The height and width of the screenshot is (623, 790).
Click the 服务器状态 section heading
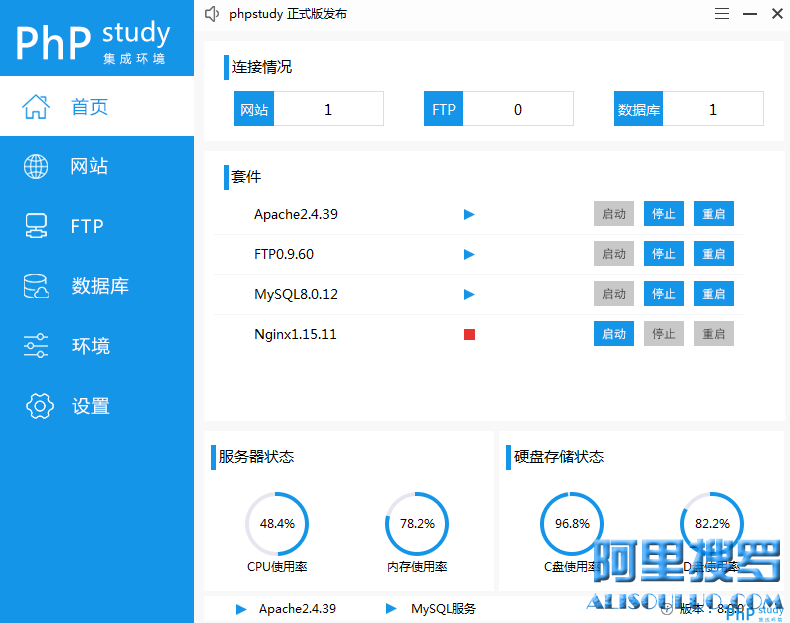pos(256,457)
